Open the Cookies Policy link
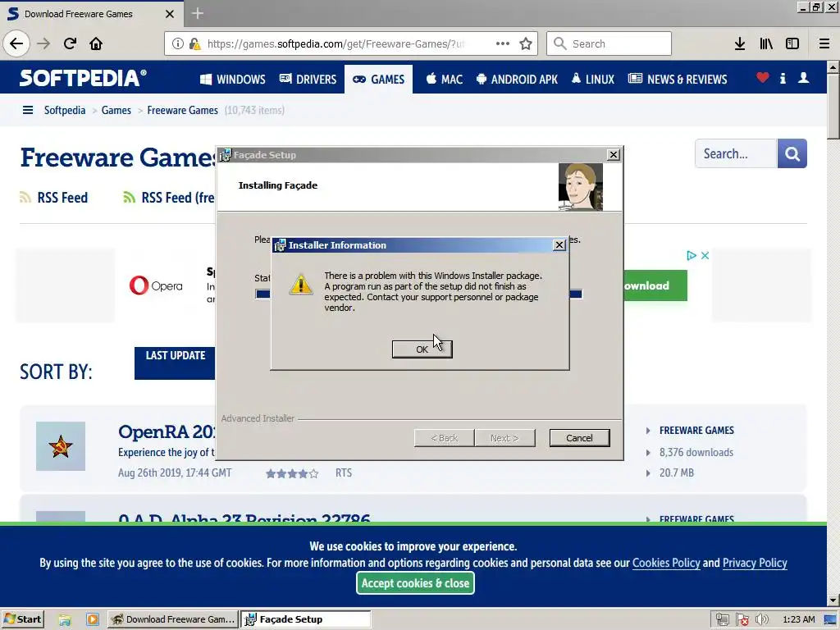Viewport: 840px width, 630px height. pyautogui.click(x=666, y=563)
